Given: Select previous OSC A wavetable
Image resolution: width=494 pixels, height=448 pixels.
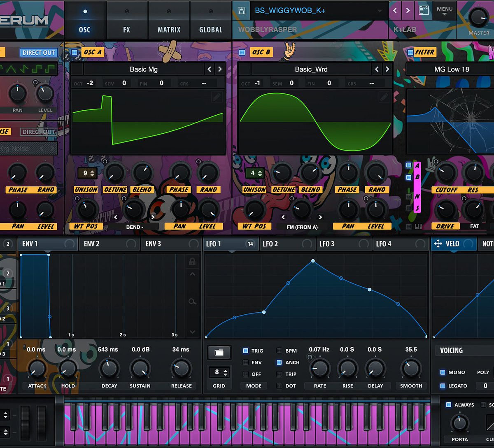Looking at the screenshot, I should (210, 69).
